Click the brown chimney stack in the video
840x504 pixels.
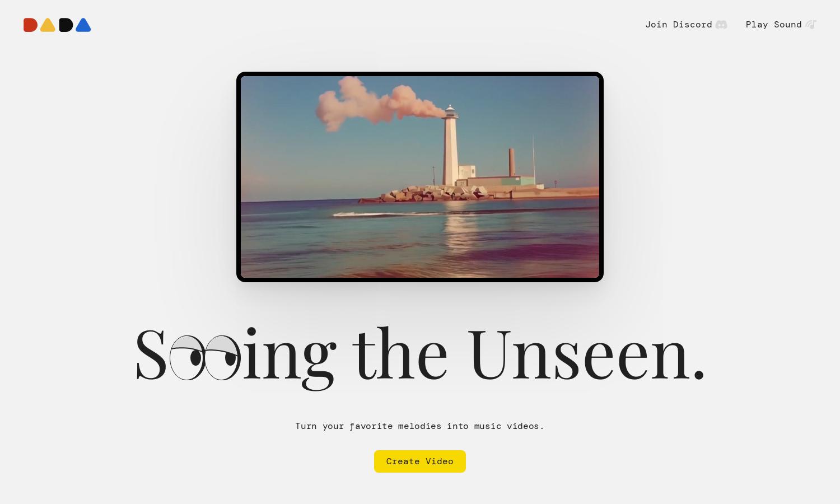511,162
